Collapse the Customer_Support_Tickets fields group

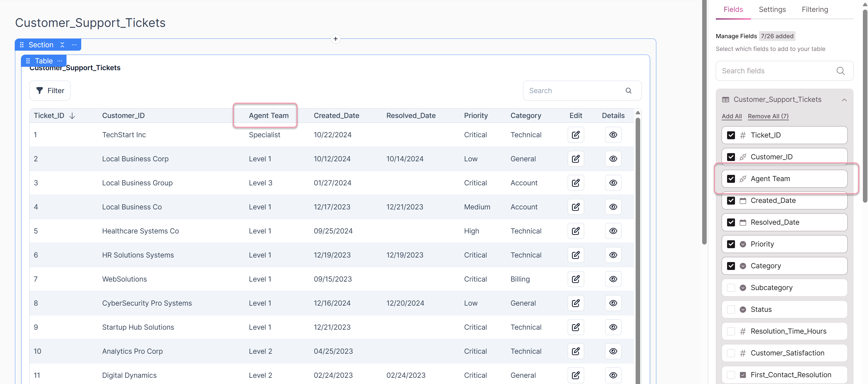click(844, 100)
